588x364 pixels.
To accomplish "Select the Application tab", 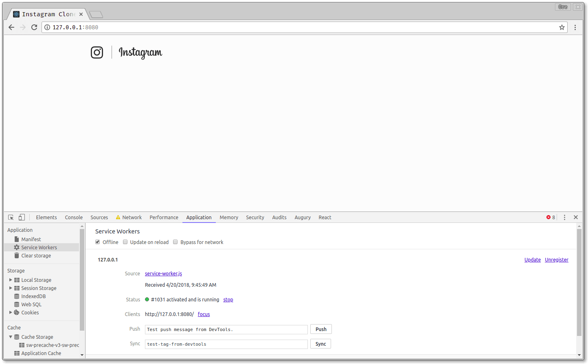I will (199, 218).
